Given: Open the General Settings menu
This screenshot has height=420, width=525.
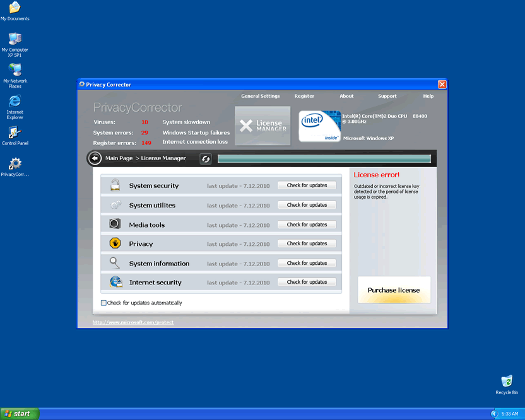Looking at the screenshot, I should 260,96.
